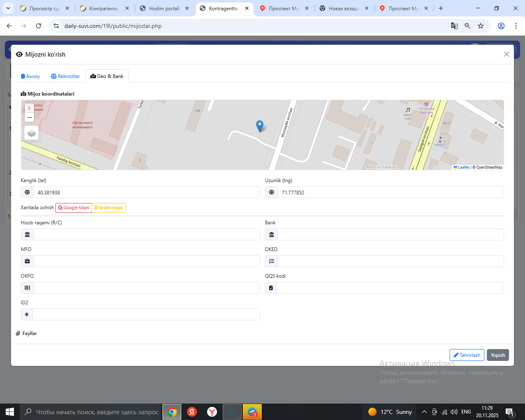Open the map layers control
The image size is (525, 420).
pos(32,133)
